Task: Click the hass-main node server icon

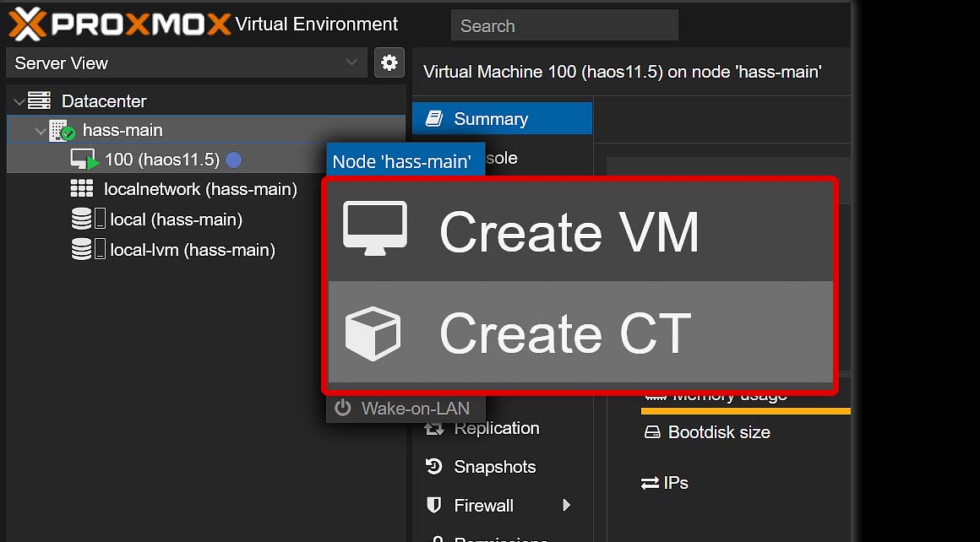Action: (x=62, y=131)
